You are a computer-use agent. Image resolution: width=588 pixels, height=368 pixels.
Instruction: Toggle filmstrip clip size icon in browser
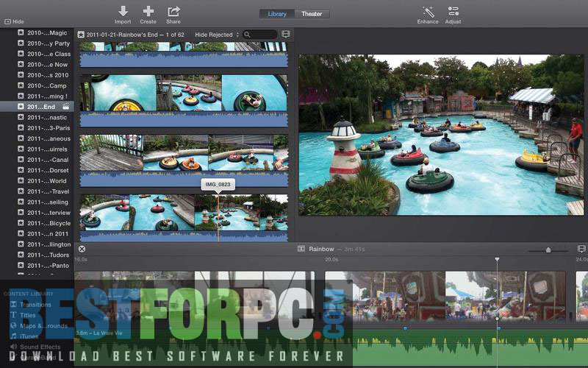tap(286, 35)
